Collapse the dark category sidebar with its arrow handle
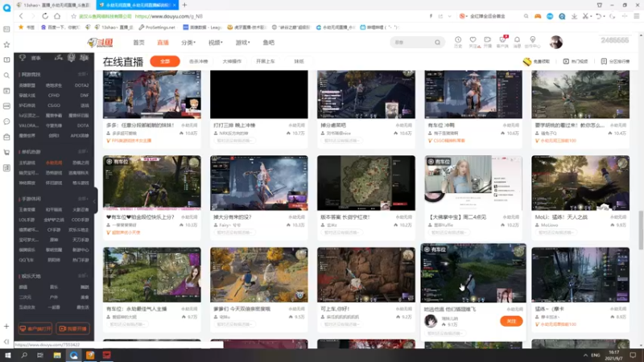This screenshot has height=362, width=644. (x=95, y=200)
